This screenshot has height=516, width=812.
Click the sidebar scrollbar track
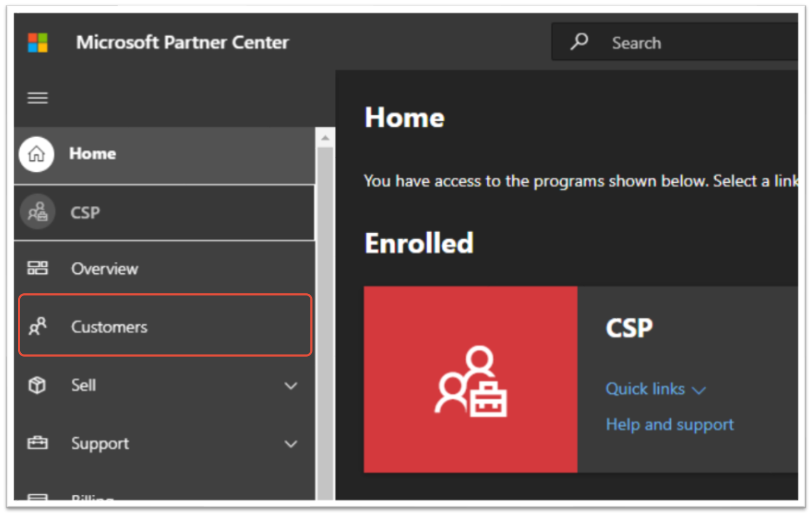coord(325,324)
